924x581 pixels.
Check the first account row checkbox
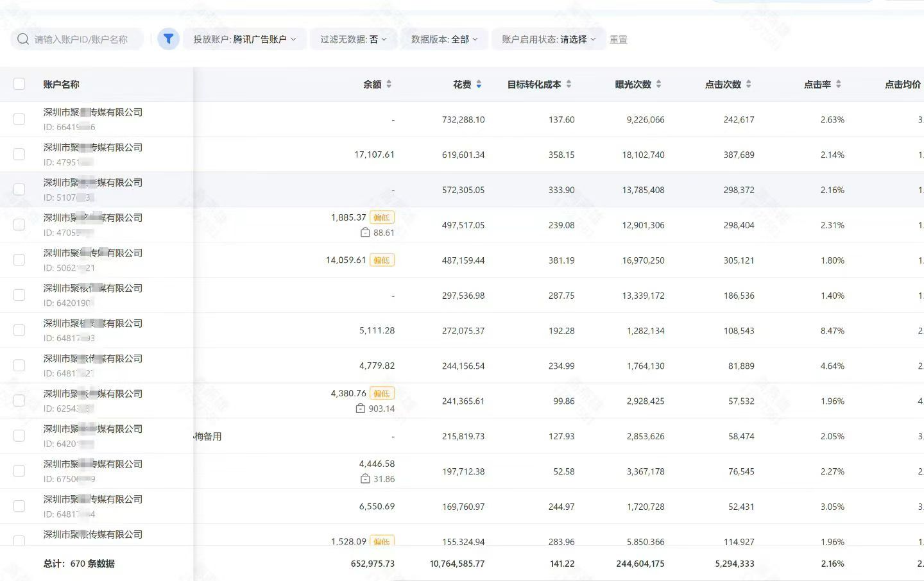[19, 119]
